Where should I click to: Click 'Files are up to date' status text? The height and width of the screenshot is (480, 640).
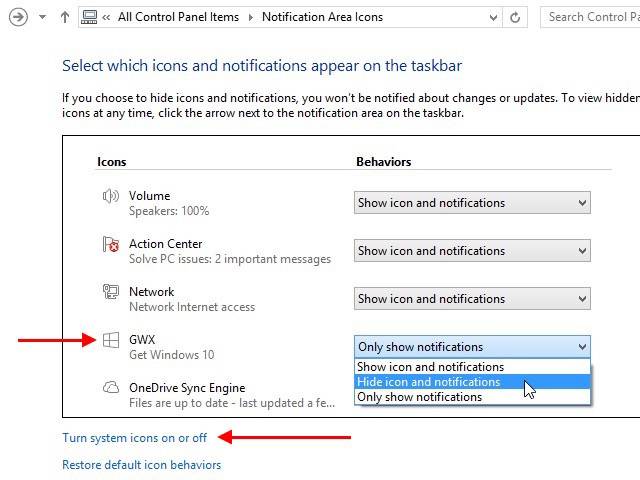click(232, 403)
